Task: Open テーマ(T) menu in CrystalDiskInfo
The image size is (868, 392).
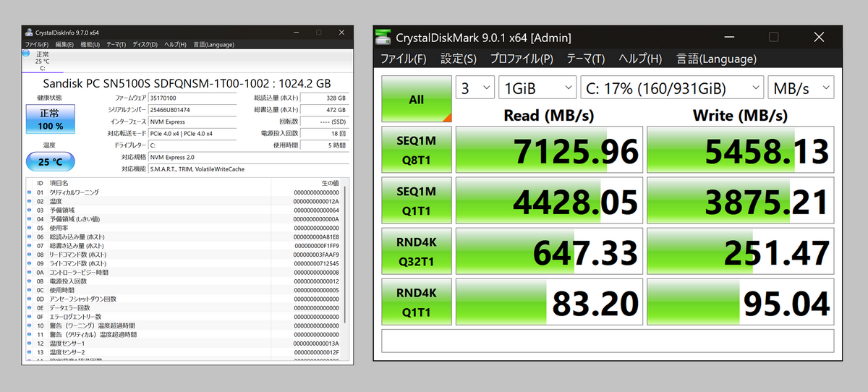Action: 116,44
